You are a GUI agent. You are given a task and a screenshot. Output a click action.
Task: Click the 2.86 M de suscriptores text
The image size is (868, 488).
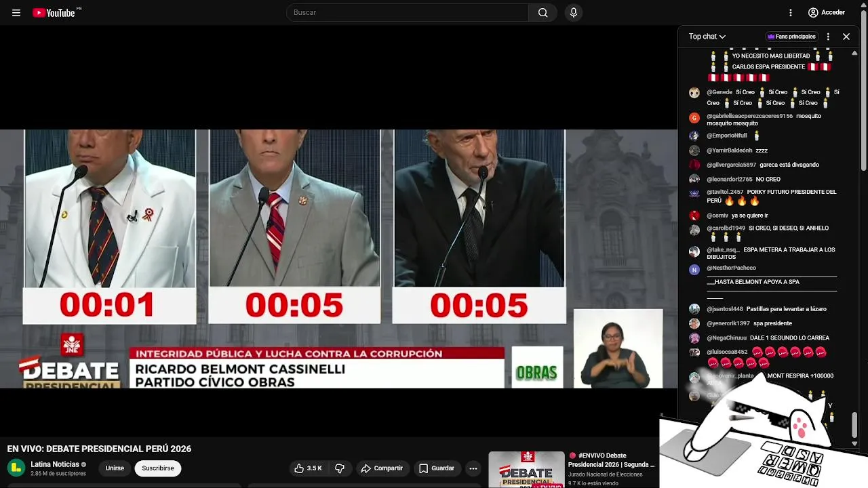click(58, 474)
